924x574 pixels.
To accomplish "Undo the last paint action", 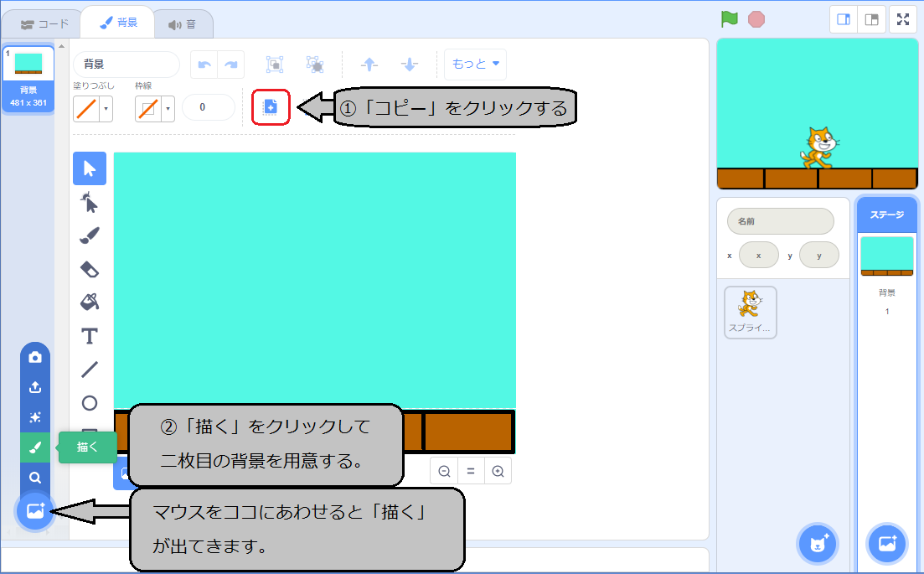I will click(x=204, y=65).
